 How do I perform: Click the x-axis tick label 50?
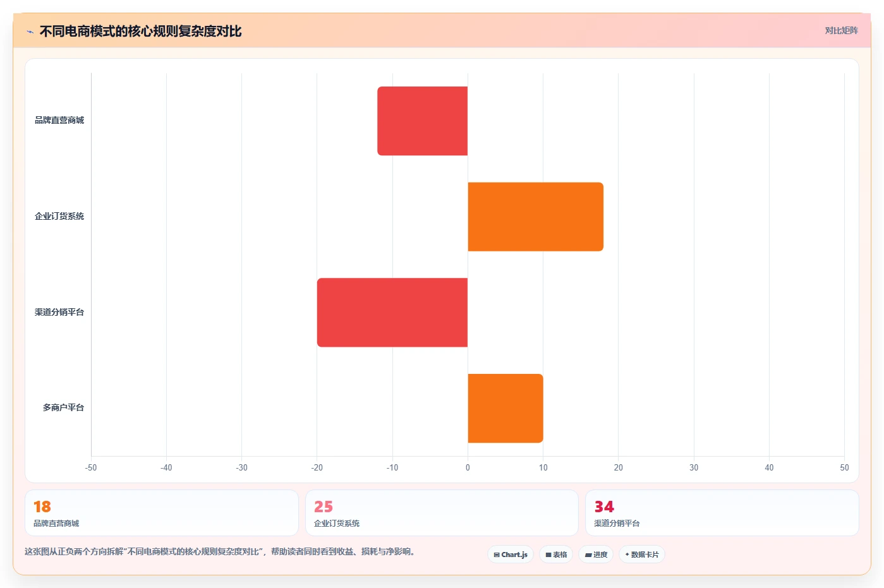(844, 468)
